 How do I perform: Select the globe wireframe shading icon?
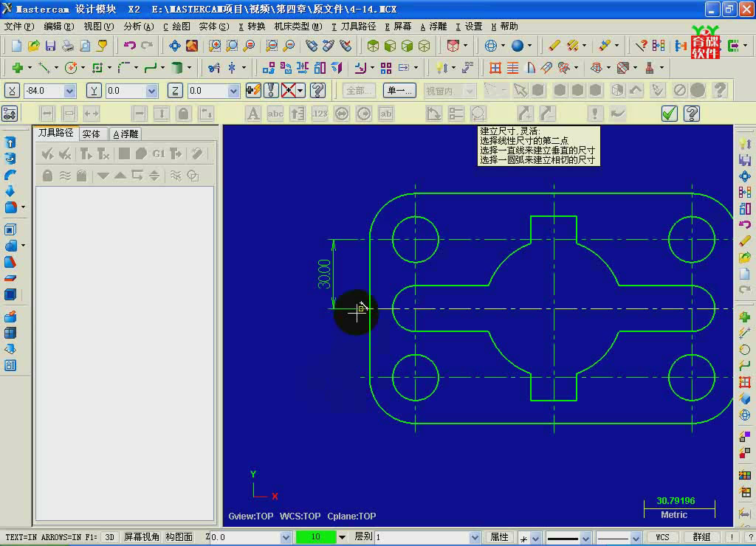(x=490, y=46)
